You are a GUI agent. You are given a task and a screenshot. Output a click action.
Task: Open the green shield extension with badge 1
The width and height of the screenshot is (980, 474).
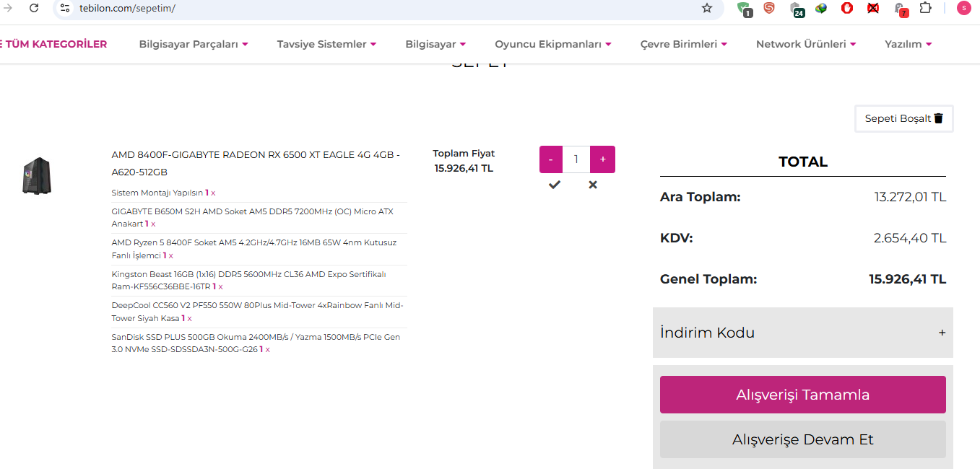[744, 9]
